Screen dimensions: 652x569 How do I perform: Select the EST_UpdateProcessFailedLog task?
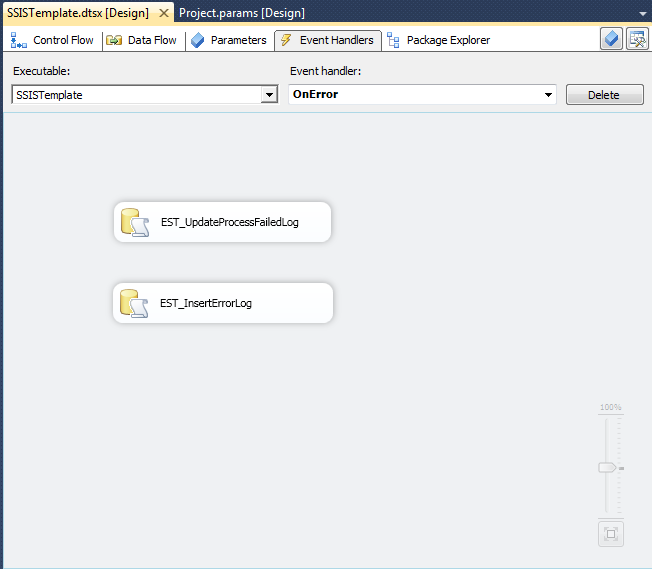222,222
